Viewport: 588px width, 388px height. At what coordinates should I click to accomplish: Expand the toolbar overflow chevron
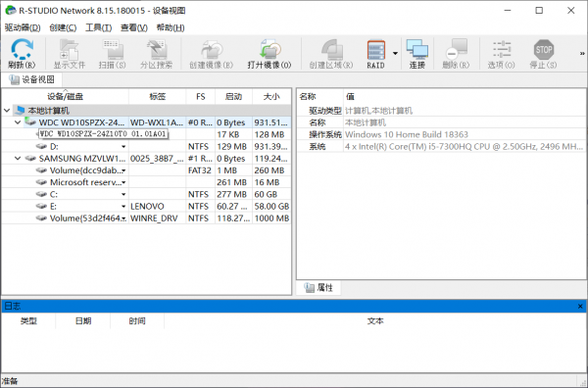(x=582, y=54)
